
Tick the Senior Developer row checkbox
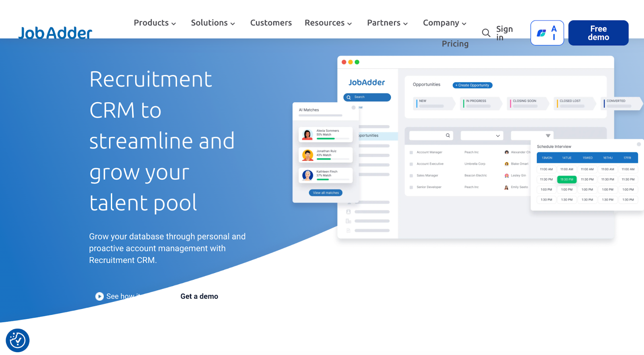411,187
